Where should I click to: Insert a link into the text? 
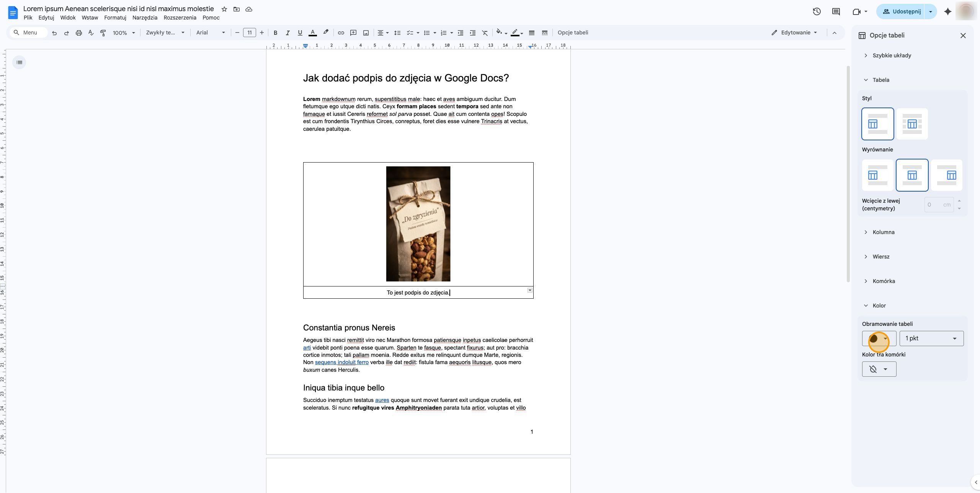pos(341,33)
